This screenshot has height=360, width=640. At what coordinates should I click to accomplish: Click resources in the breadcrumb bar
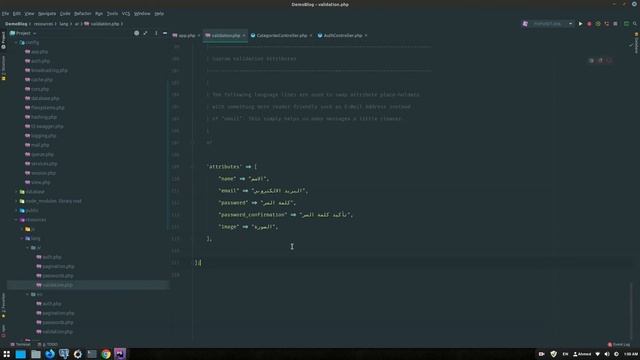(x=43, y=24)
